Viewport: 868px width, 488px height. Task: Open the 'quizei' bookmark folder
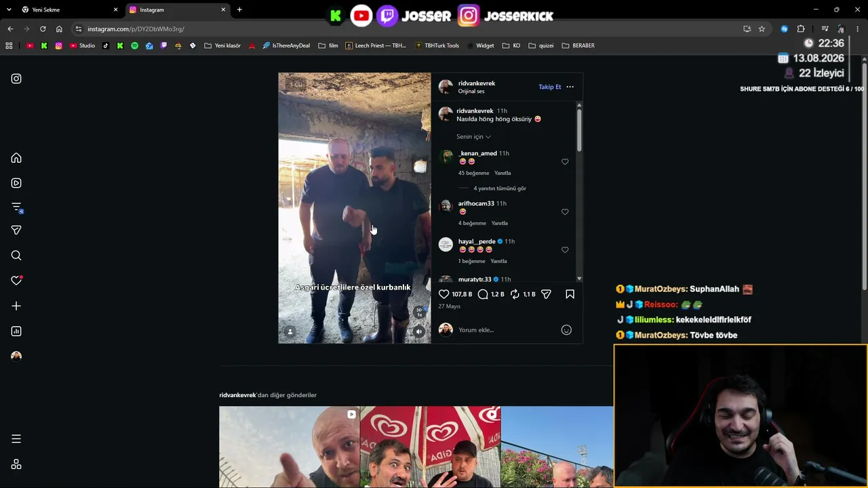point(541,45)
